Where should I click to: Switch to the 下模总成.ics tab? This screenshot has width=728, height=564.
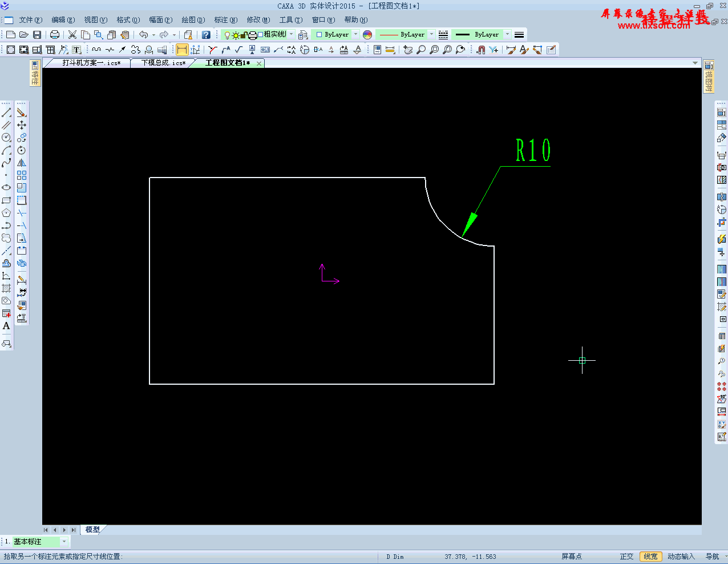(x=163, y=63)
